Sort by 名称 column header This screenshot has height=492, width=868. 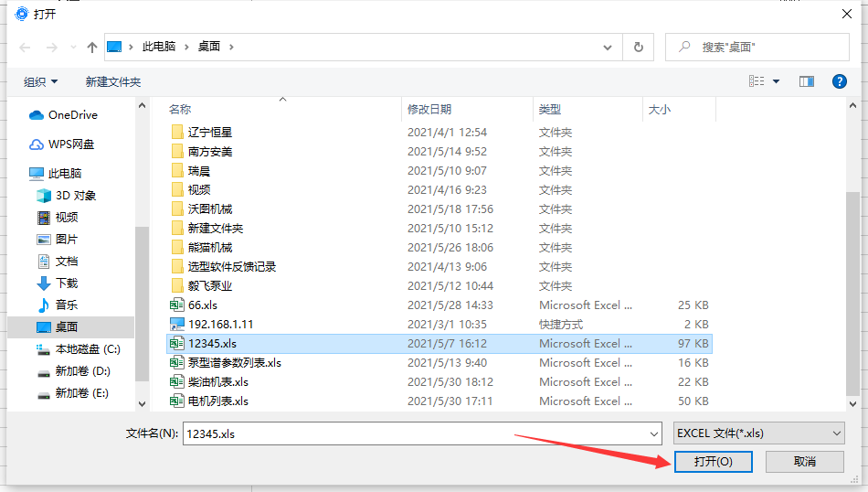tap(180, 109)
